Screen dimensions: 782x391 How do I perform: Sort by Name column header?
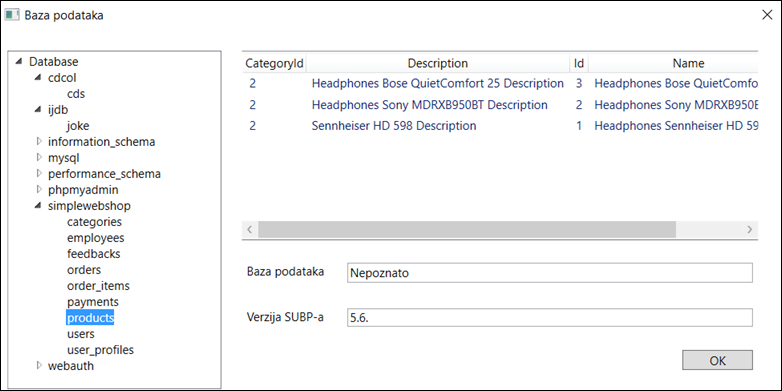673,63
